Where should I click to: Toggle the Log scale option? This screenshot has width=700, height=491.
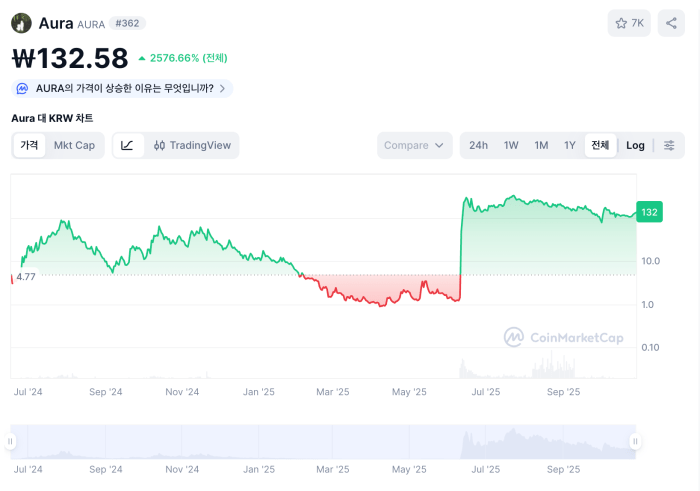coord(635,145)
